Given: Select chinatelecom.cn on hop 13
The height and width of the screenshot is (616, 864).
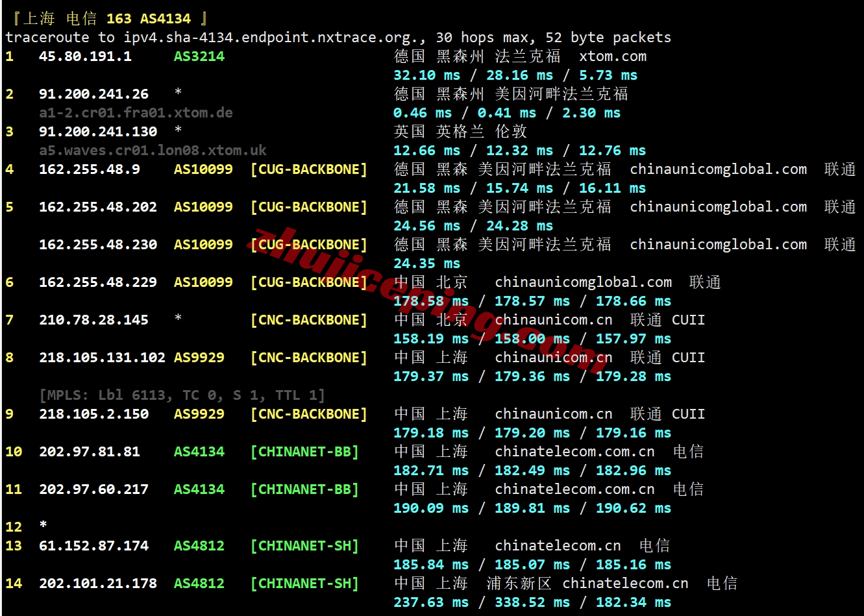Looking at the screenshot, I should [558, 546].
